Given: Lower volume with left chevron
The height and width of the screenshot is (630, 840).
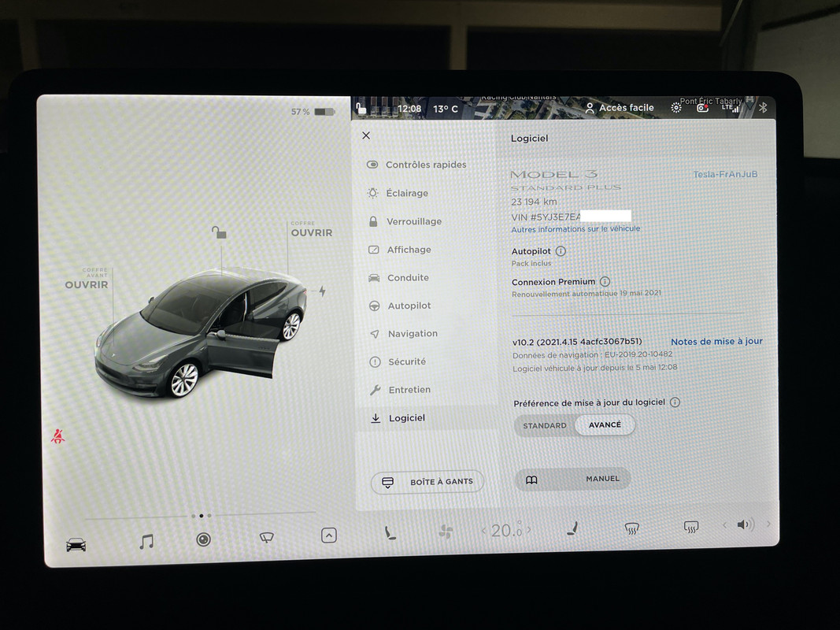Looking at the screenshot, I should point(725,525).
